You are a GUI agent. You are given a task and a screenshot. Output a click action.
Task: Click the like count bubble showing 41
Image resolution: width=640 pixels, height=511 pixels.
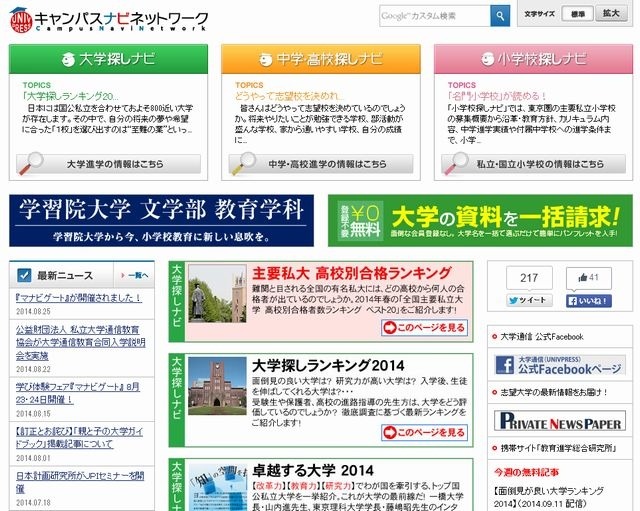(x=589, y=278)
